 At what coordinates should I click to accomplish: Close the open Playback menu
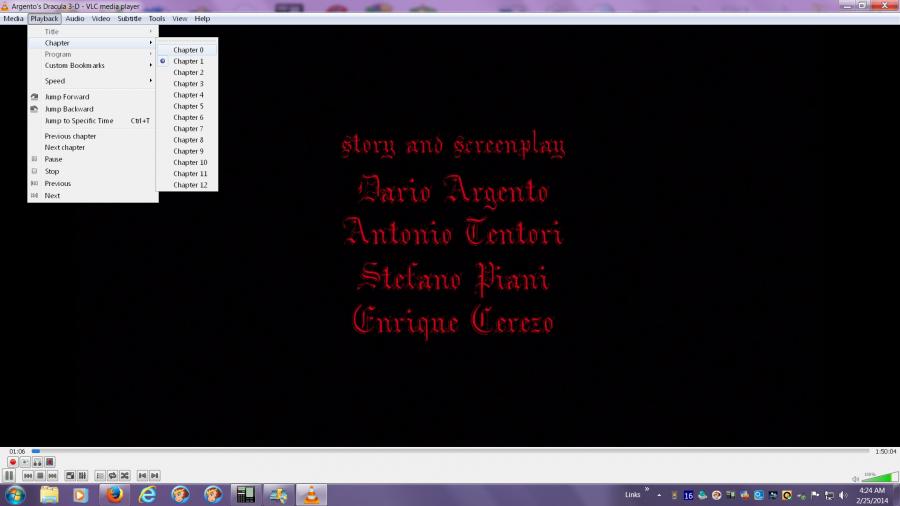click(x=44, y=18)
